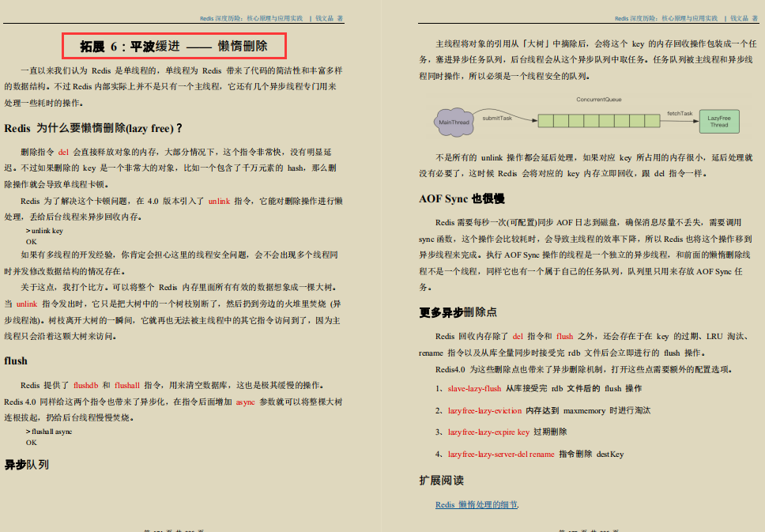
Task: Click the green 'LazyFree Thread' box in diagram
Action: coord(719,122)
